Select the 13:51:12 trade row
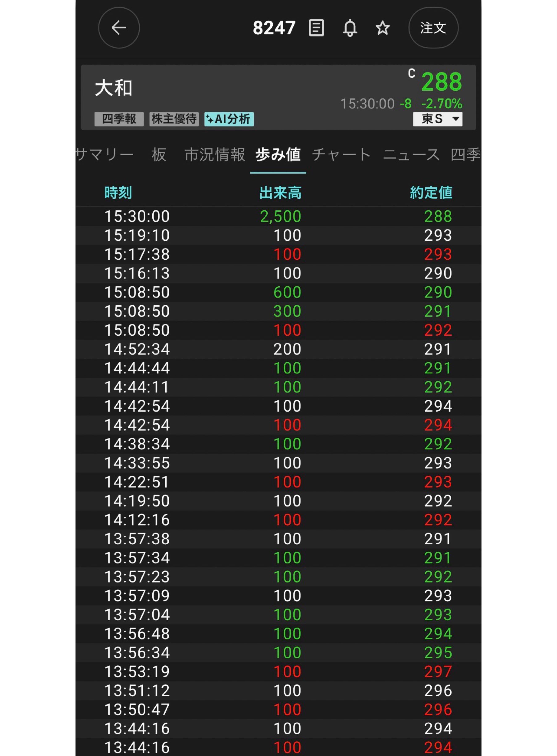 tap(278, 691)
